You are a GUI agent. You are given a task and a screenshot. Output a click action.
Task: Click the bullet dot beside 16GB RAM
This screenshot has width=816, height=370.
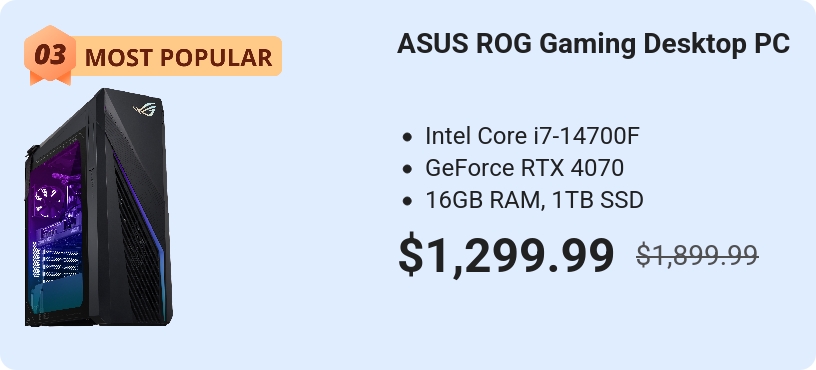click(407, 201)
